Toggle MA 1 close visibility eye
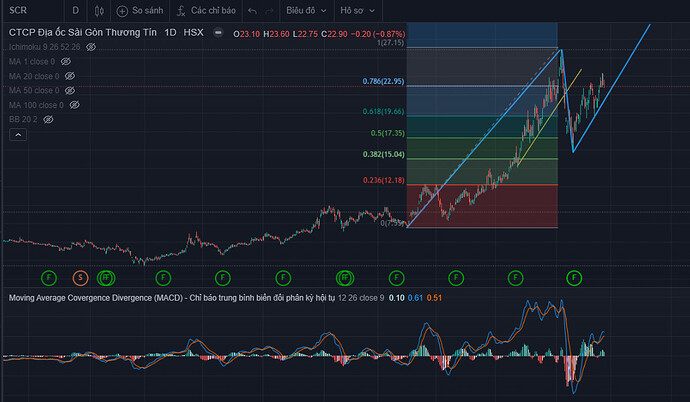Viewport: 690px width, 402px height. [x=66, y=62]
